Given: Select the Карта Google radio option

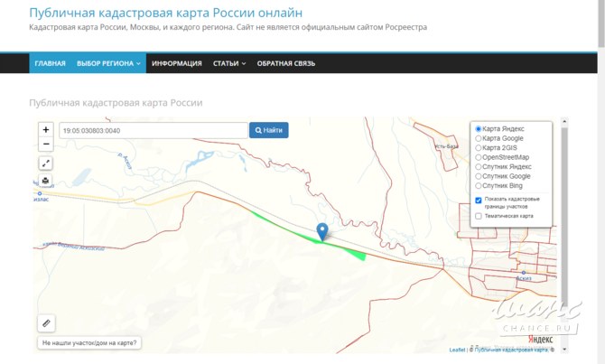Looking at the screenshot, I should [x=479, y=138].
